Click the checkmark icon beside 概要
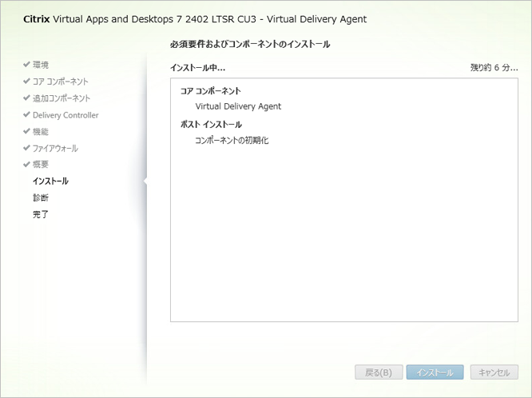This screenshot has width=532, height=398. (x=26, y=165)
